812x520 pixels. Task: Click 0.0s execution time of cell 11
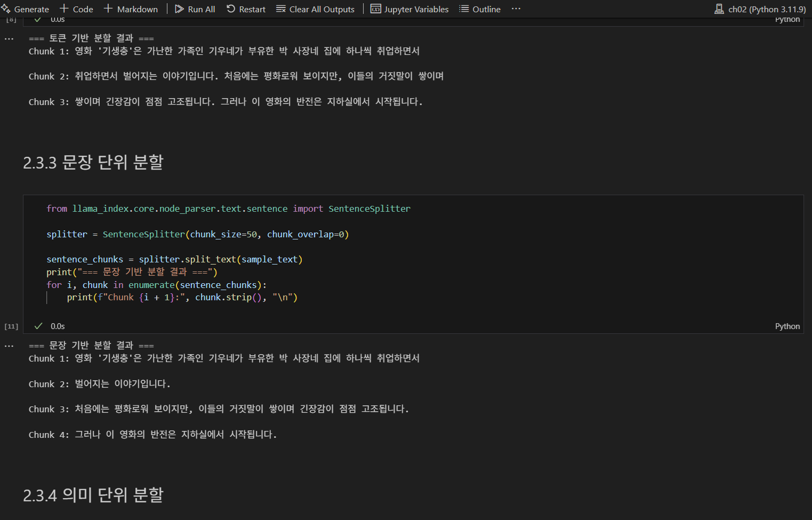[x=58, y=326]
